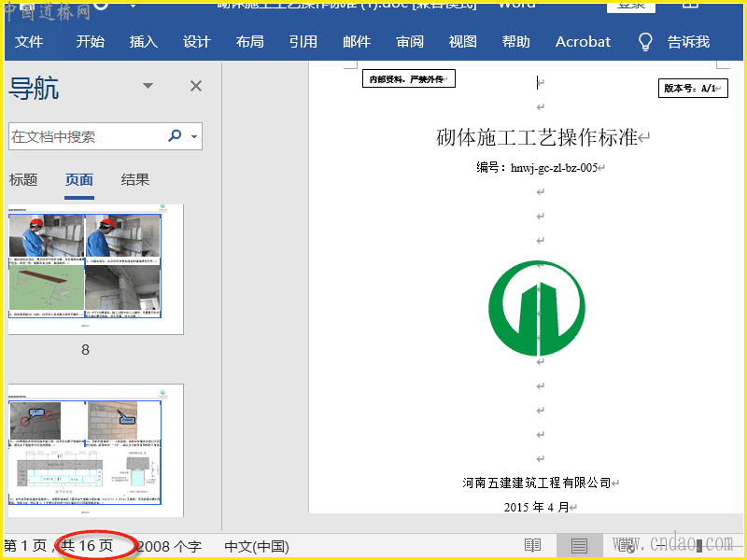Click the 告诉我 search box
This screenshot has height=560, width=747.
[x=688, y=42]
